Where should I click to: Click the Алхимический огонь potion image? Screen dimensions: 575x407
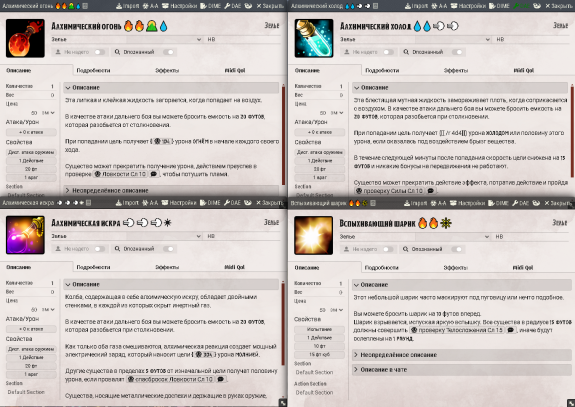click(x=25, y=38)
